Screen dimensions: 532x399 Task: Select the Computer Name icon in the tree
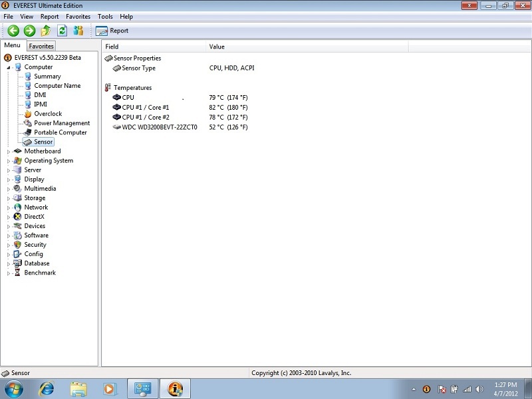click(x=28, y=86)
